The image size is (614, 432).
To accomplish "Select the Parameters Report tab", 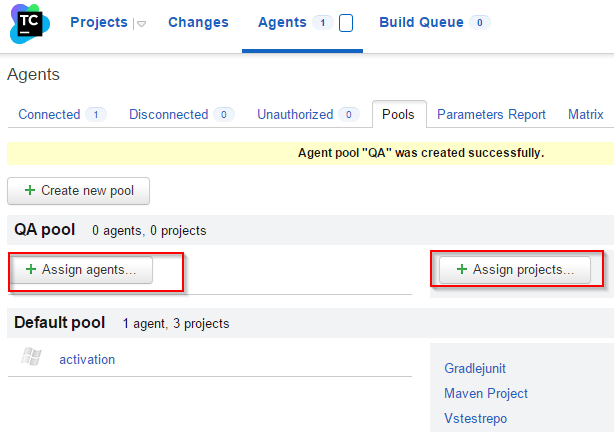I will 491,114.
